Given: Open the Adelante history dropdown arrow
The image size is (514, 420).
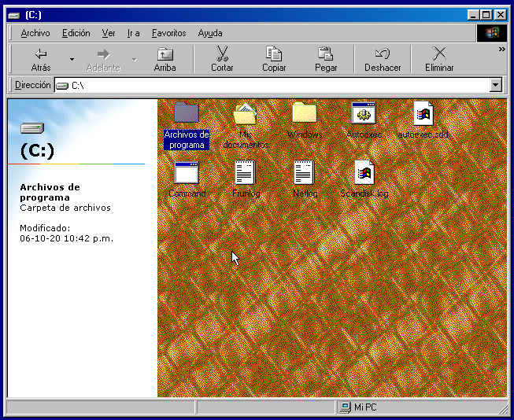Looking at the screenshot, I should coord(135,59).
